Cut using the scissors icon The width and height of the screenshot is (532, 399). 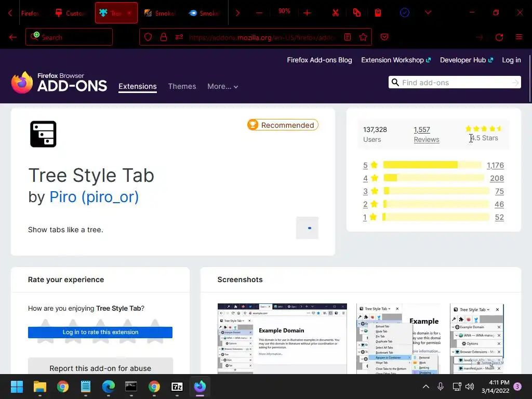coord(335,13)
